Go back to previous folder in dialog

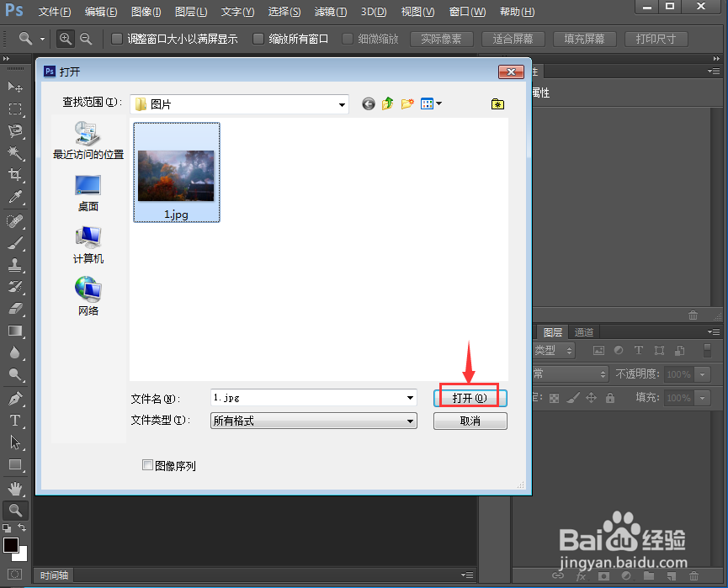368,104
